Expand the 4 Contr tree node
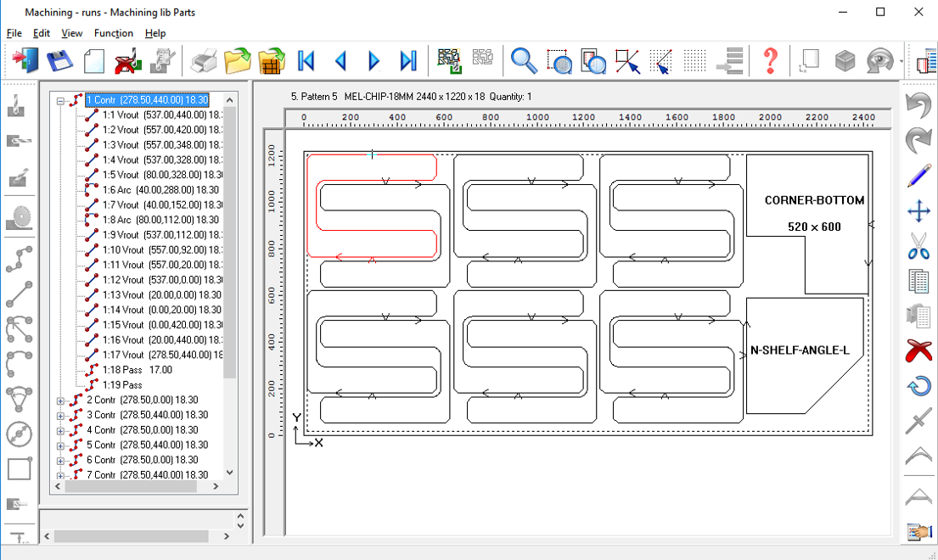The image size is (938, 560). point(60,430)
